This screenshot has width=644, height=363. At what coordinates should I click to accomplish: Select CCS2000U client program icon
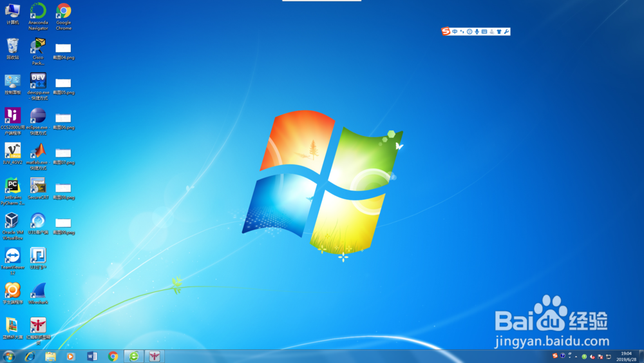[x=12, y=121]
